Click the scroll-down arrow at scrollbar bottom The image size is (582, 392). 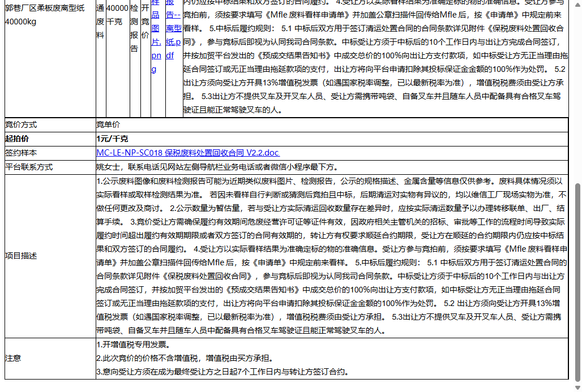(x=577, y=387)
